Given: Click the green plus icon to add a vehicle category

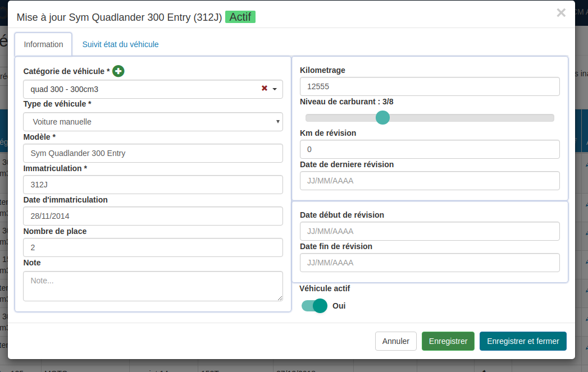Looking at the screenshot, I should click(118, 71).
